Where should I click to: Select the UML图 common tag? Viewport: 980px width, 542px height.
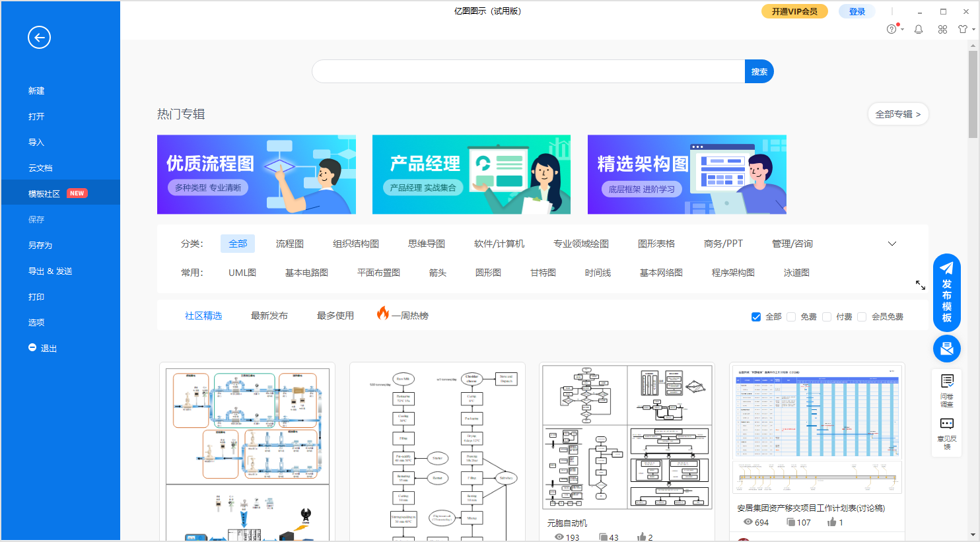(x=242, y=273)
